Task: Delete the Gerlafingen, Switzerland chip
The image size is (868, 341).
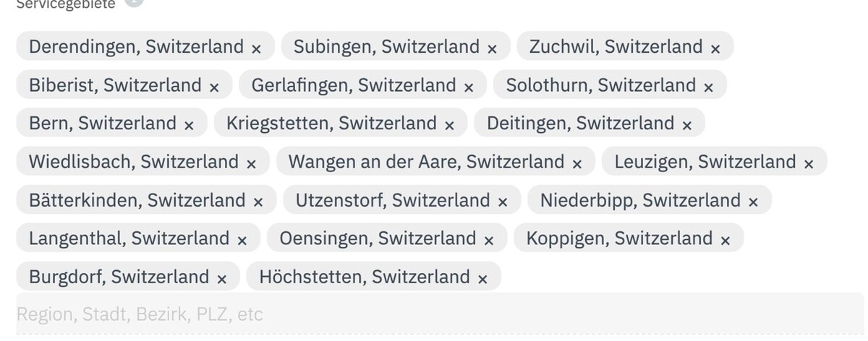Action: [469, 87]
